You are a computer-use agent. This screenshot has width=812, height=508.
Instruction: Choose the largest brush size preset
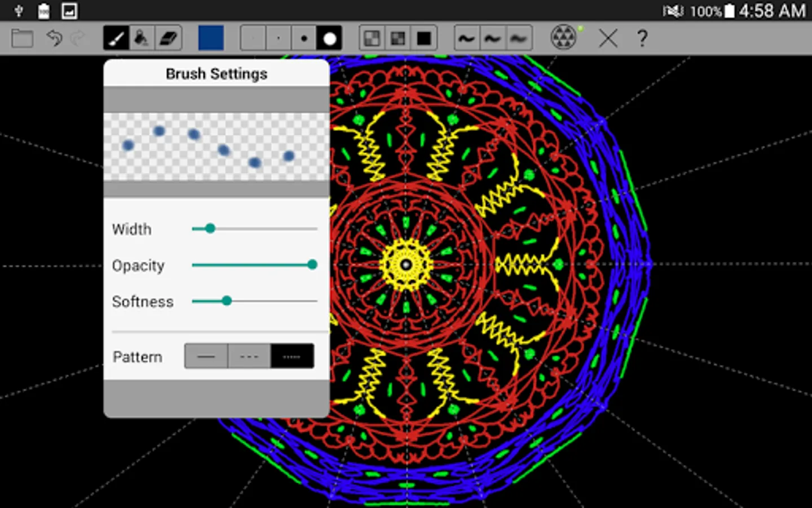coord(329,38)
